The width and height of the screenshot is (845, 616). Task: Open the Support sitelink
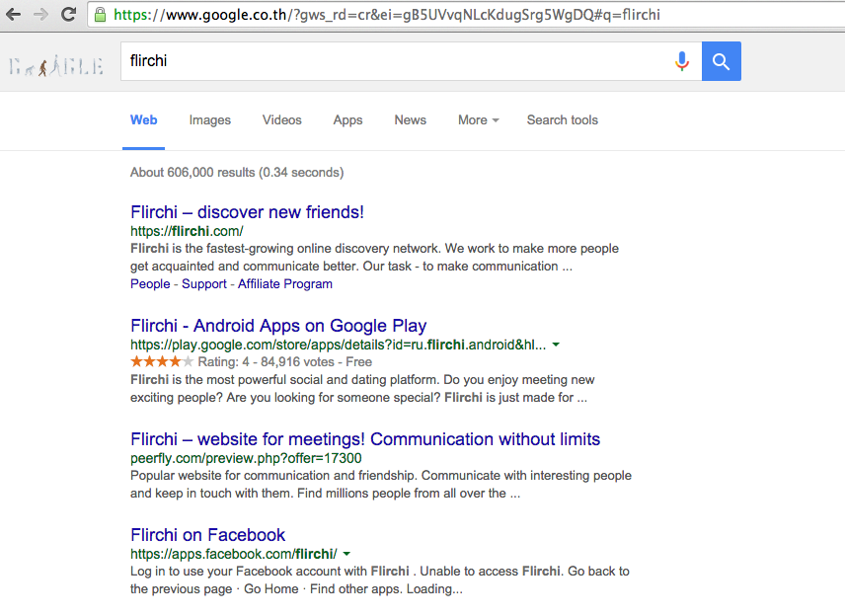[203, 284]
